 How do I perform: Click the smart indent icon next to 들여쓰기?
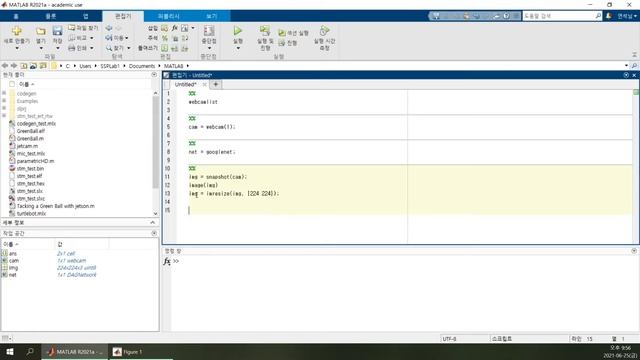[164, 48]
